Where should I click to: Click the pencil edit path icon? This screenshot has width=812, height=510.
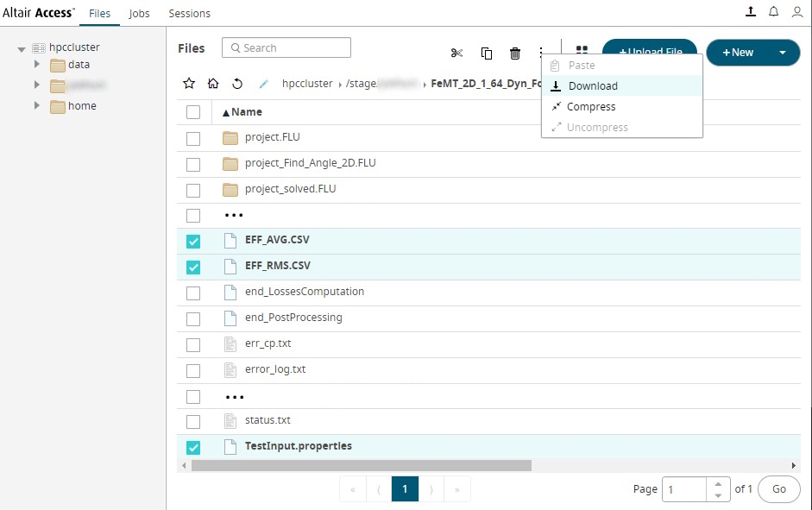click(264, 84)
